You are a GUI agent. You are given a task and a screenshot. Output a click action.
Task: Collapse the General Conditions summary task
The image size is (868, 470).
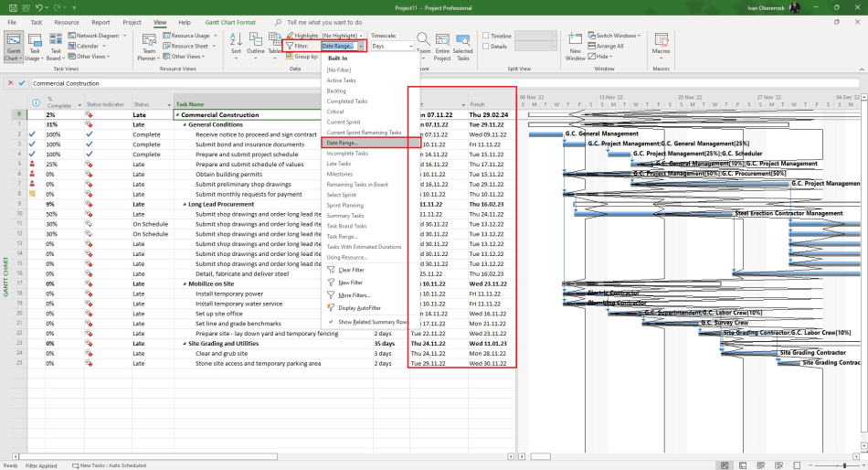click(x=185, y=124)
